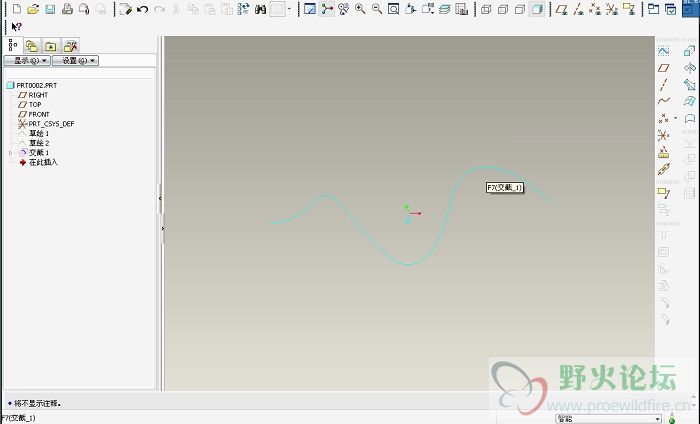Expand the 交截 1 feature node

pyautogui.click(x=11, y=153)
